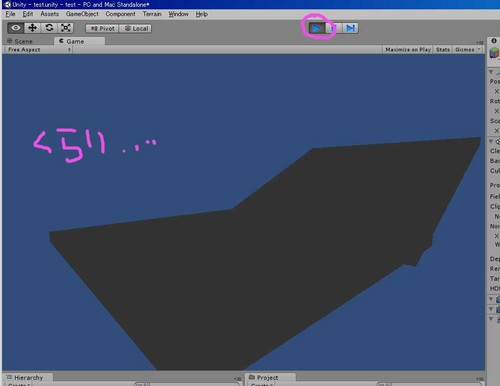Toggle Pivot handle position mode

[102, 29]
